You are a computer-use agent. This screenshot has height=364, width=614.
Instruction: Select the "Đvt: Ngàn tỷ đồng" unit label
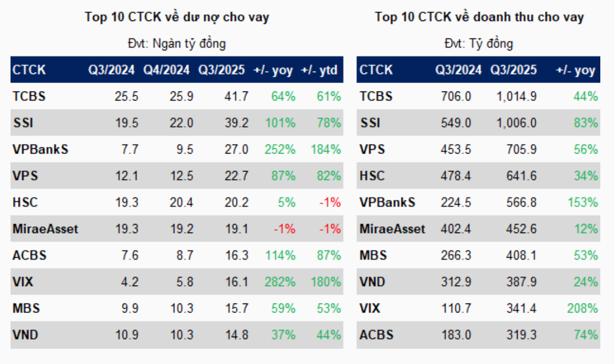coord(177,44)
